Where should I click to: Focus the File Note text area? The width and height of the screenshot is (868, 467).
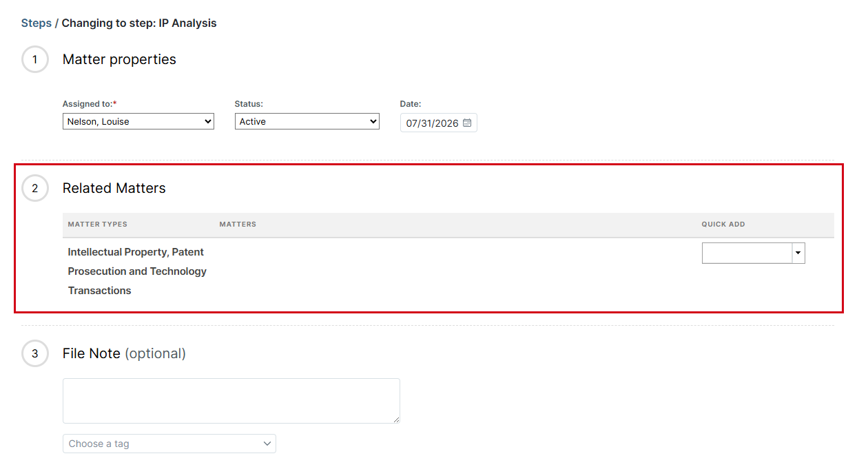[x=231, y=401]
